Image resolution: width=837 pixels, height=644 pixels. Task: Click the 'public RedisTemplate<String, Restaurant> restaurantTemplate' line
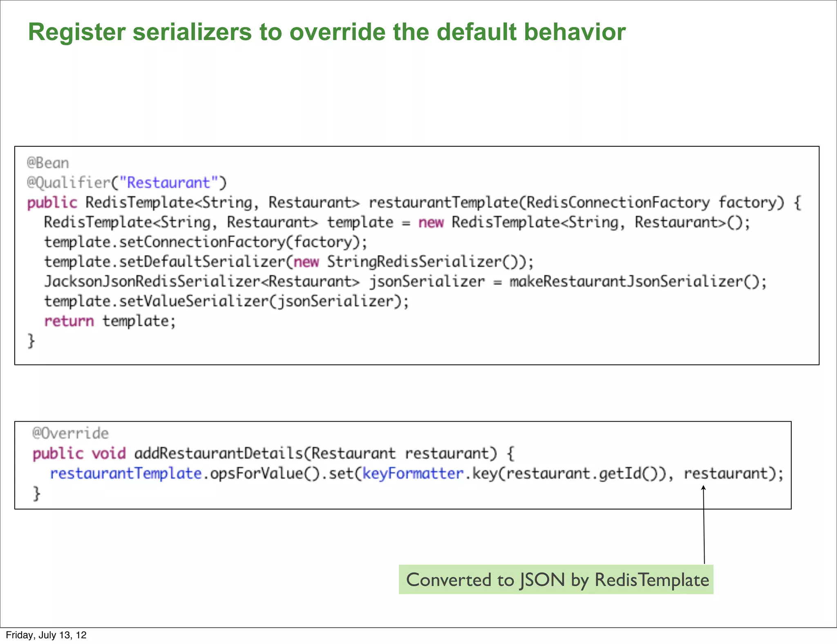(x=414, y=203)
